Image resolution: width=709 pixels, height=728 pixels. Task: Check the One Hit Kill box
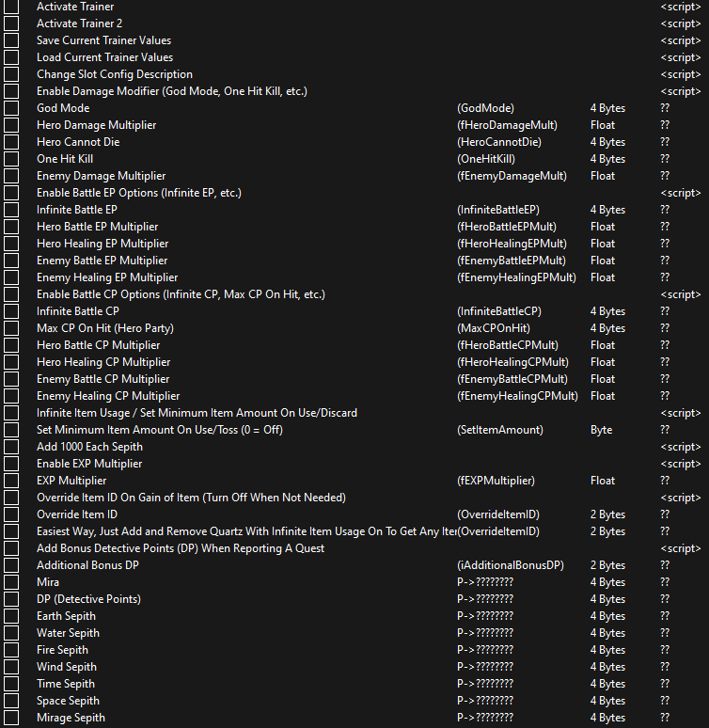11,159
